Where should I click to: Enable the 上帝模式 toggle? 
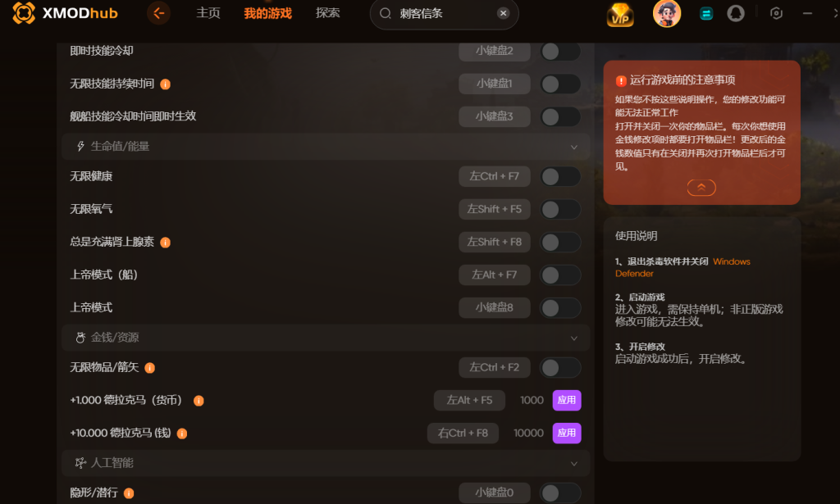559,307
